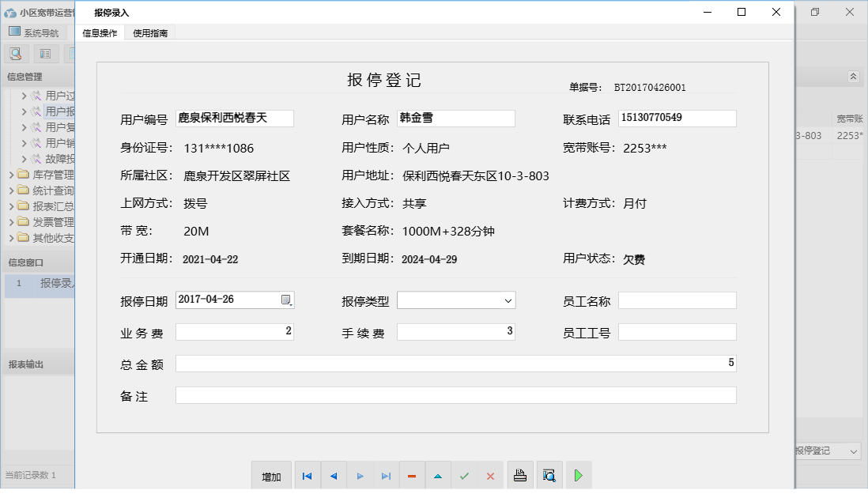The width and height of the screenshot is (868, 494).
Task: Open calendar picker for 报停日期
Action: [286, 300]
